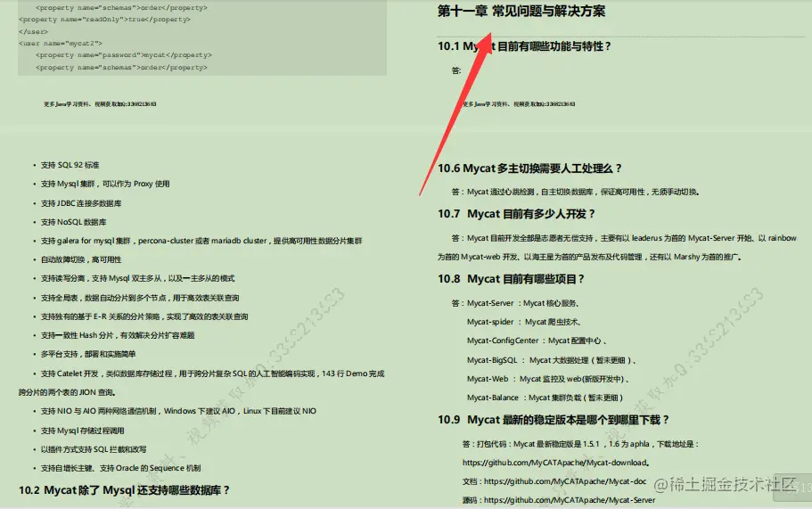Screen dimensions: 812x509
Task: Click bullet 支持一致性 Hash 分片
Action: click(x=118, y=335)
